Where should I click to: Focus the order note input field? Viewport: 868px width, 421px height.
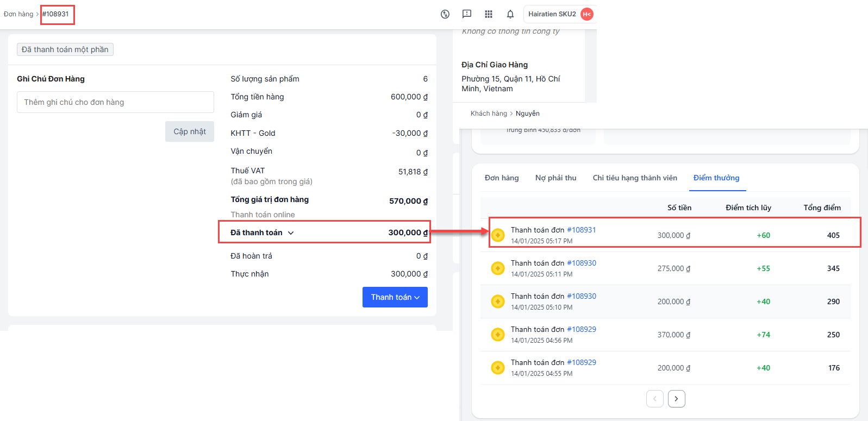tap(115, 102)
